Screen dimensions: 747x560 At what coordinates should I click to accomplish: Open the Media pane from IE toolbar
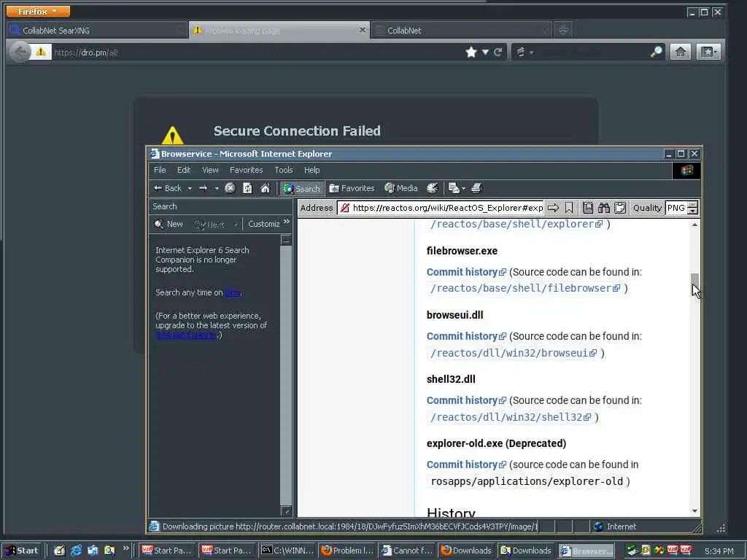401,188
